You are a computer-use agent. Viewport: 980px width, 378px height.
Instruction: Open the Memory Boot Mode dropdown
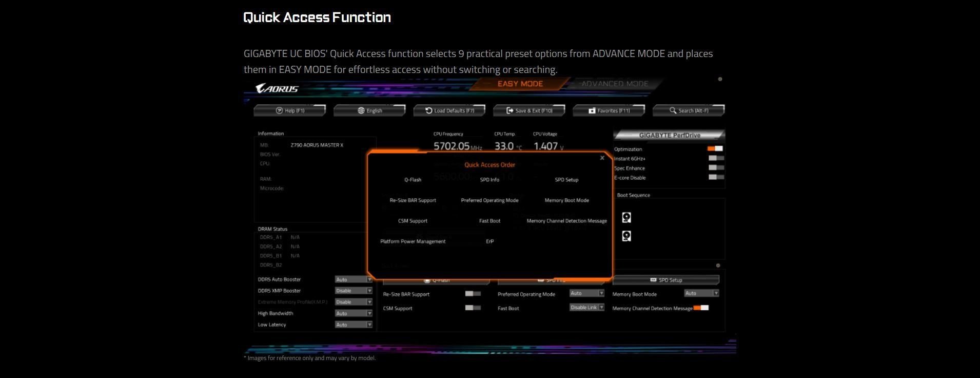(x=702, y=293)
